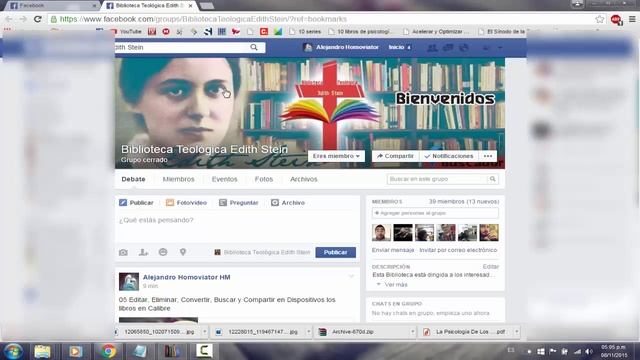Click the 'Buscar en este grupo' search field
The image size is (640, 360).
[x=437, y=179]
